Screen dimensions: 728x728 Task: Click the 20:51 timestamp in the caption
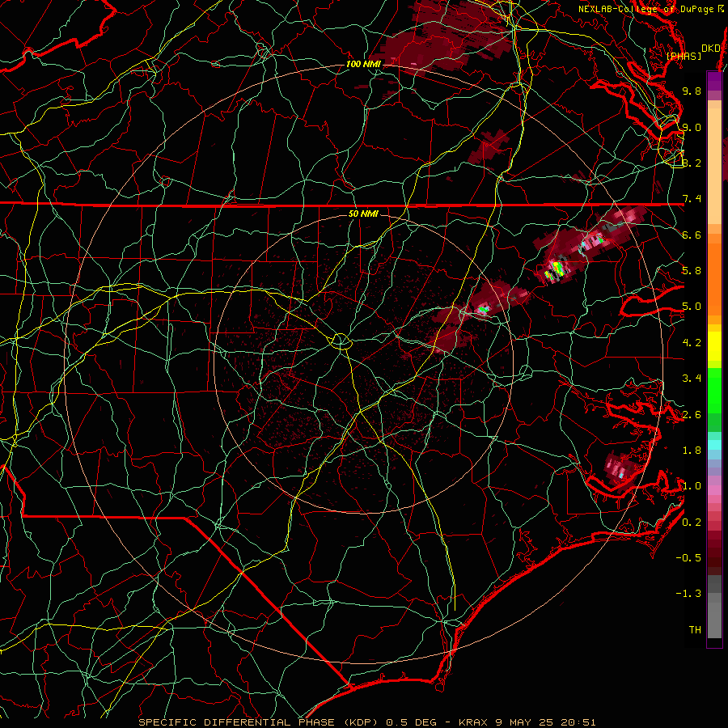tap(580, 722)
